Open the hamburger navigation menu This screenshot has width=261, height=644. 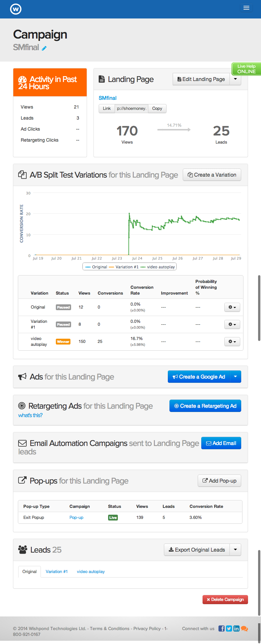[246, 8]
